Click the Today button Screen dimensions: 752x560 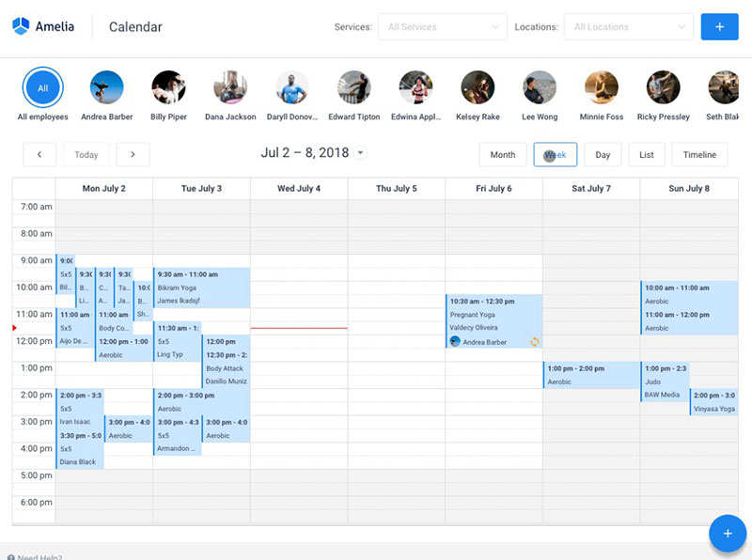(86, 155)
